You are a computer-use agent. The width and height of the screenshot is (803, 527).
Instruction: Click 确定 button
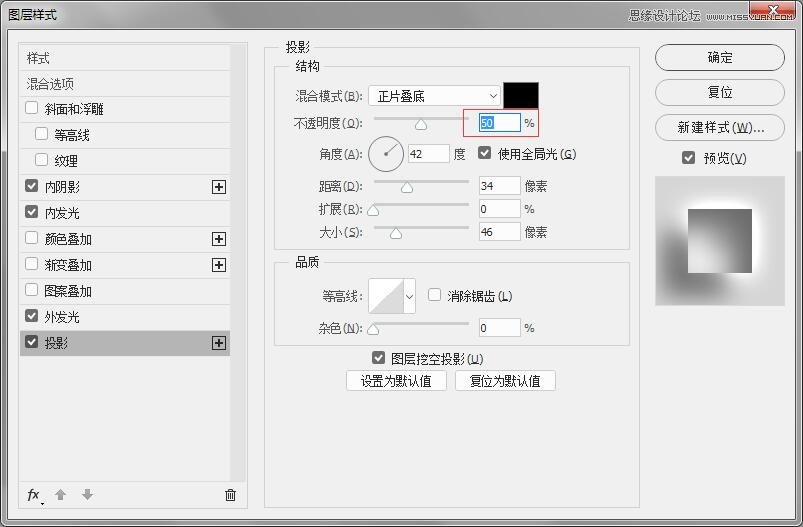[720, 57]
